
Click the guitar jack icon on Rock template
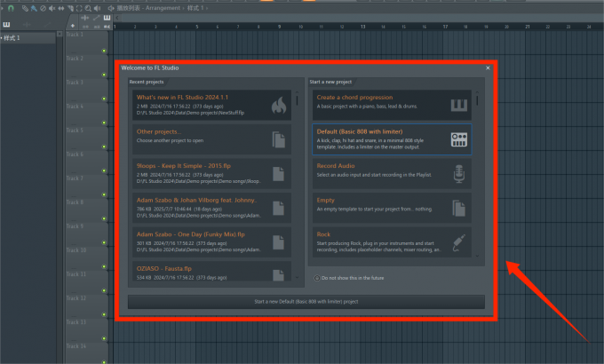pos(459,242)
